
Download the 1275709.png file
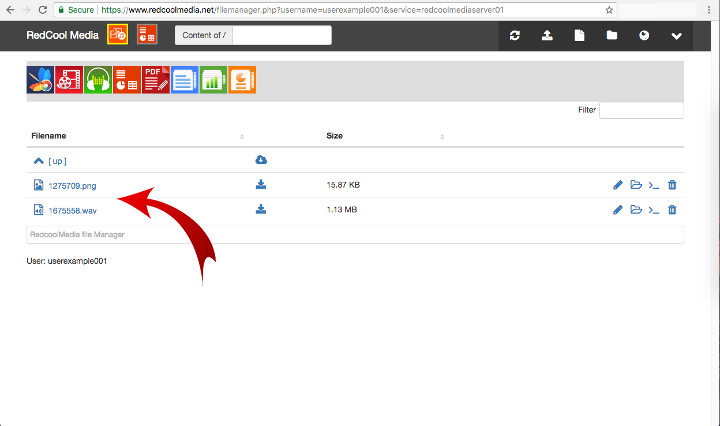(x=261, y=184)
